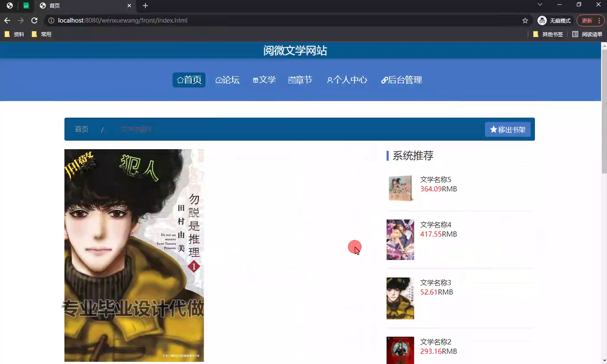Viewport: 607px width, 364px height.
Task: Open the incognito mode (无痕模式) indicator
Action: tap(554, 21)
